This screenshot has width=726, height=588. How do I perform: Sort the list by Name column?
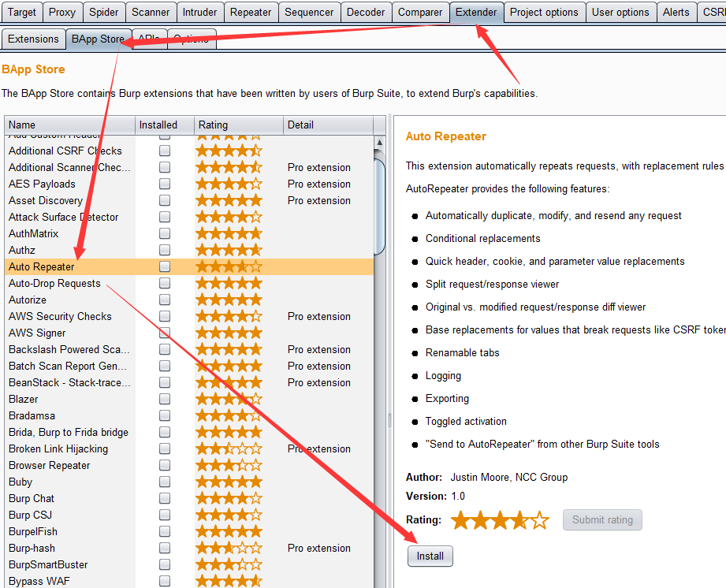click(70, 125)
